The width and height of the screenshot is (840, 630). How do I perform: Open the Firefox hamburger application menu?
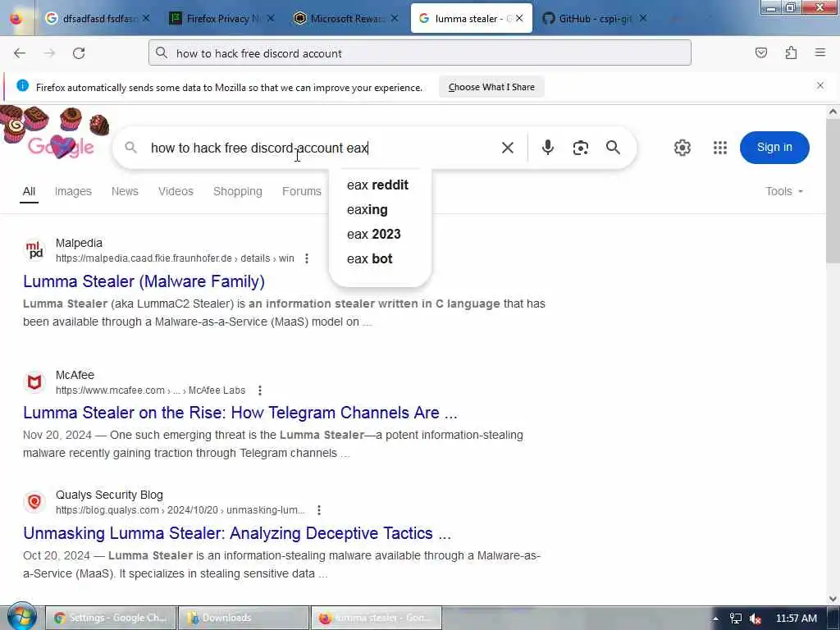[820, 52]
